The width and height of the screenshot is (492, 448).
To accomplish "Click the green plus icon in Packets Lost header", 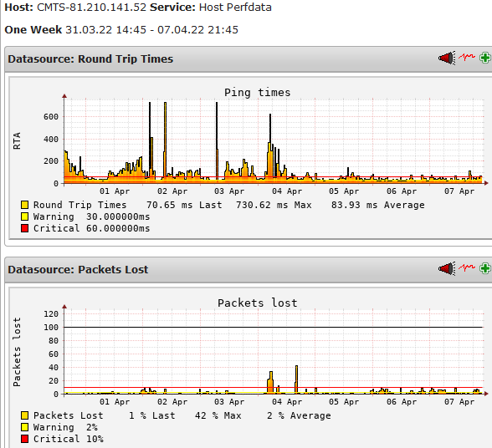I will coord(485,268).
